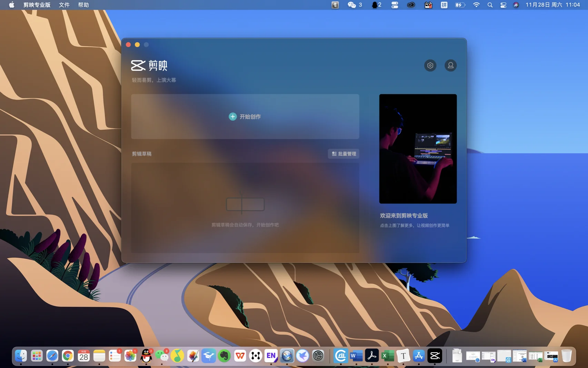Open the Trash in the Dock

tap(566, 356)
